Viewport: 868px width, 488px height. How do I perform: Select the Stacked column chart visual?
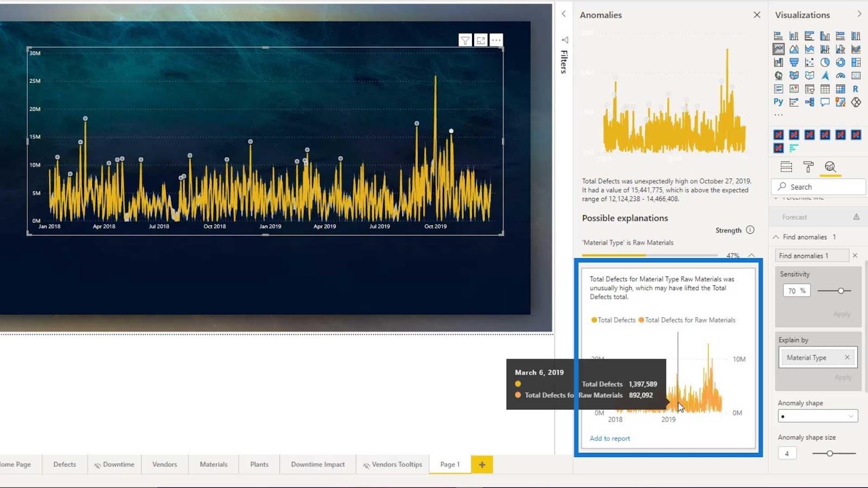(794, 36)
